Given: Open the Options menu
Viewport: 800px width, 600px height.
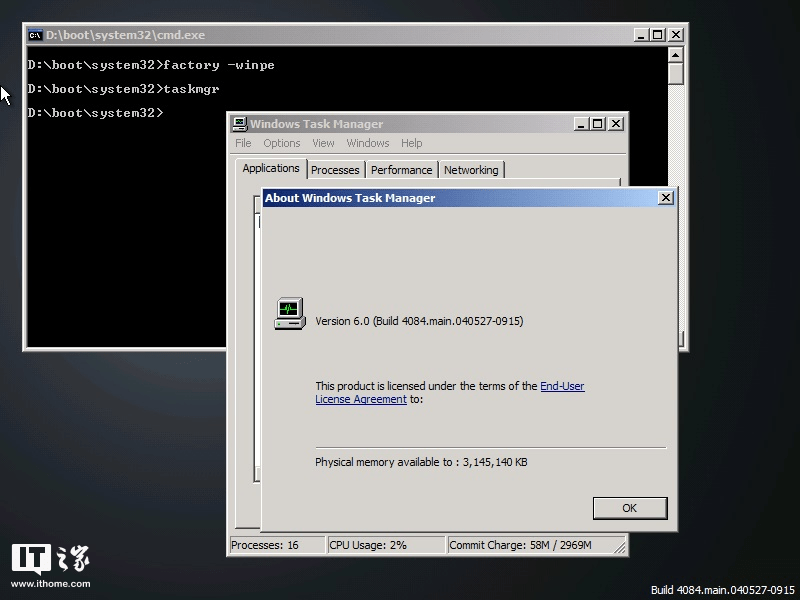Looking at the screenshot, I should click(x=281, y=143).
